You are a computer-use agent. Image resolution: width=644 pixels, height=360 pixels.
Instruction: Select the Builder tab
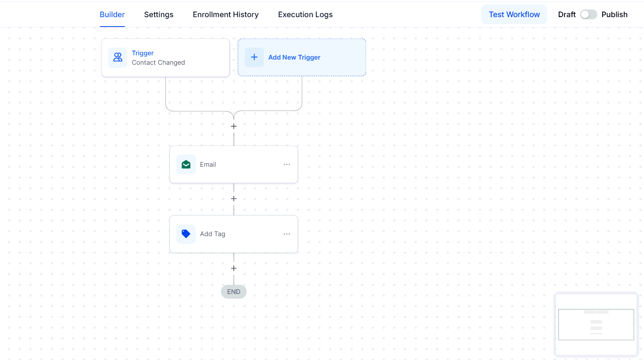(x=112, y=15)
